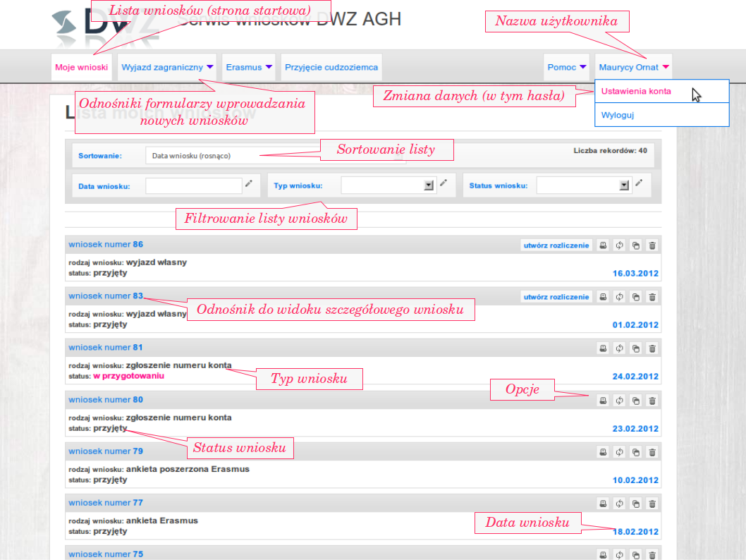Viewport: 746px width, 560px height.
Task: Print wniosek numer 77
Action: (603, 504)
